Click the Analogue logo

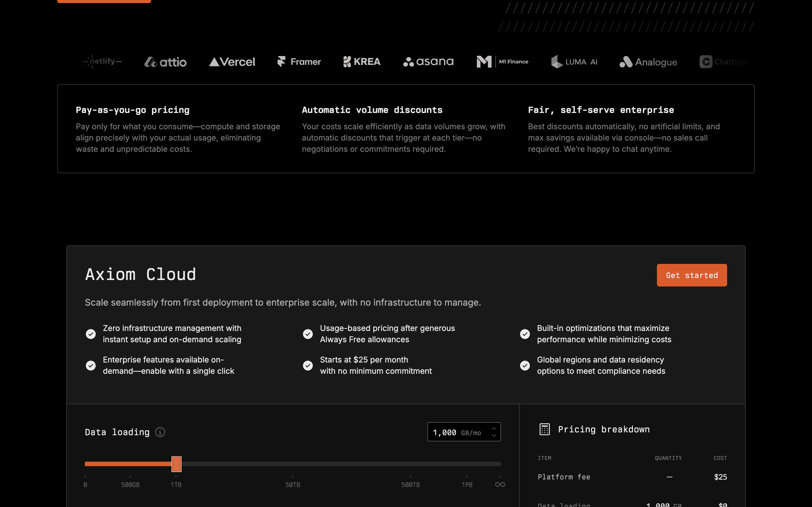(648, 62)
